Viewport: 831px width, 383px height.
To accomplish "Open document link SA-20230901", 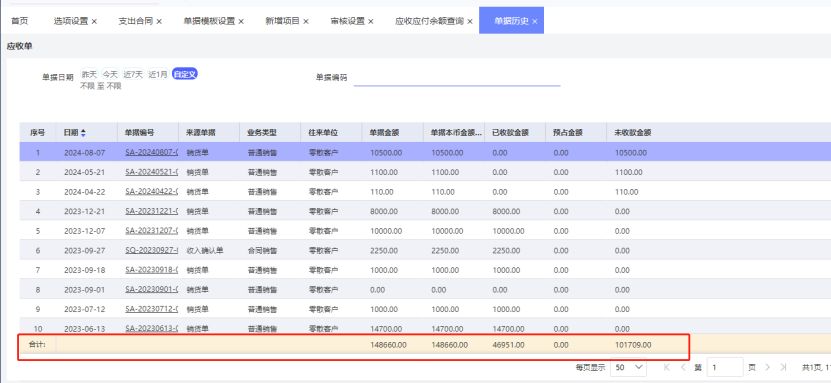I will 152,290.
